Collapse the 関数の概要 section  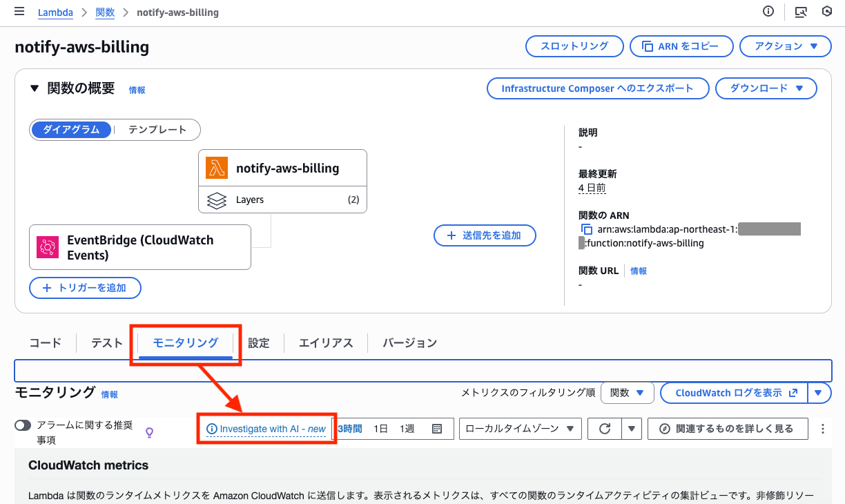pyautogui.click(x=35, y=88)
